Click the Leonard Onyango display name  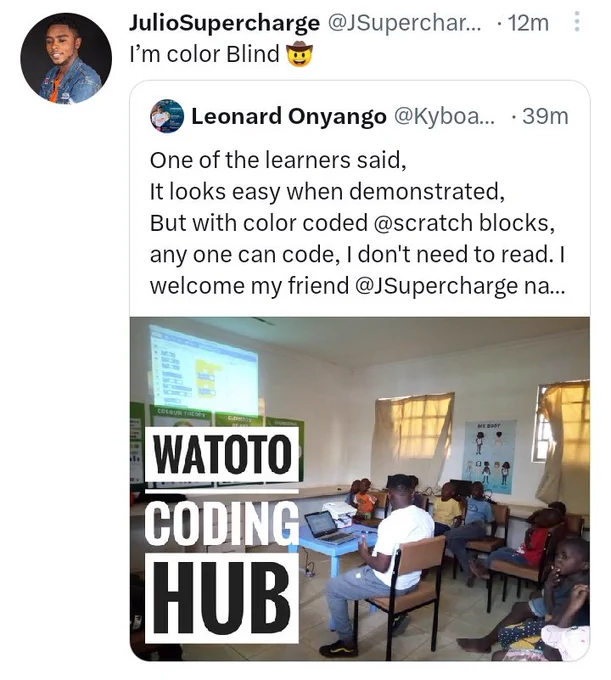pos(289,116)
